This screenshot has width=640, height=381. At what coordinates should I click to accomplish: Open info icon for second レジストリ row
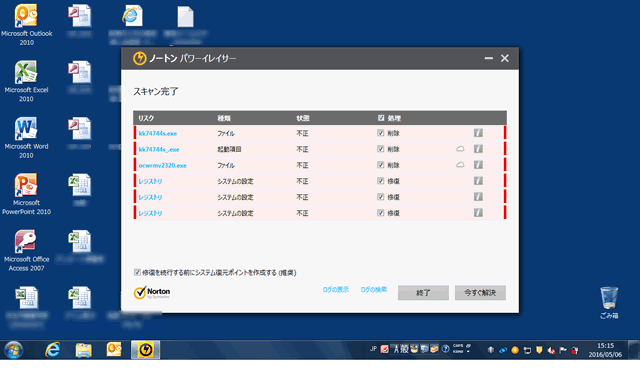(x=478, y=196)
